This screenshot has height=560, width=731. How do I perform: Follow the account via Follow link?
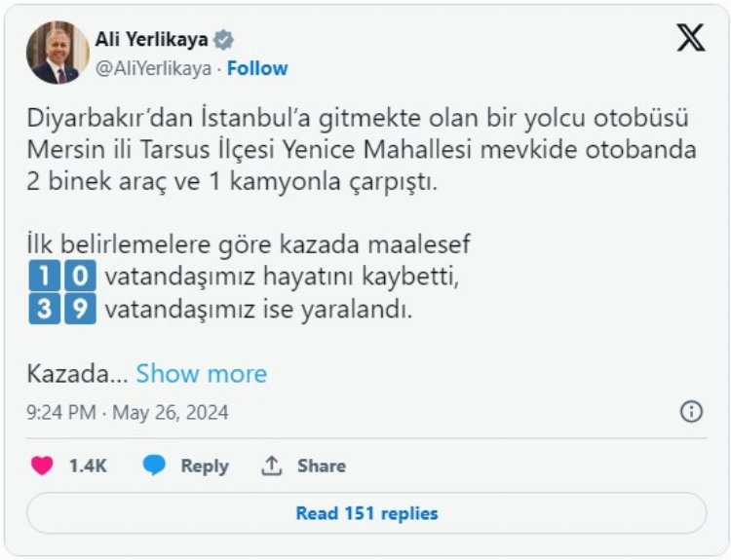(x=257, y=68)
